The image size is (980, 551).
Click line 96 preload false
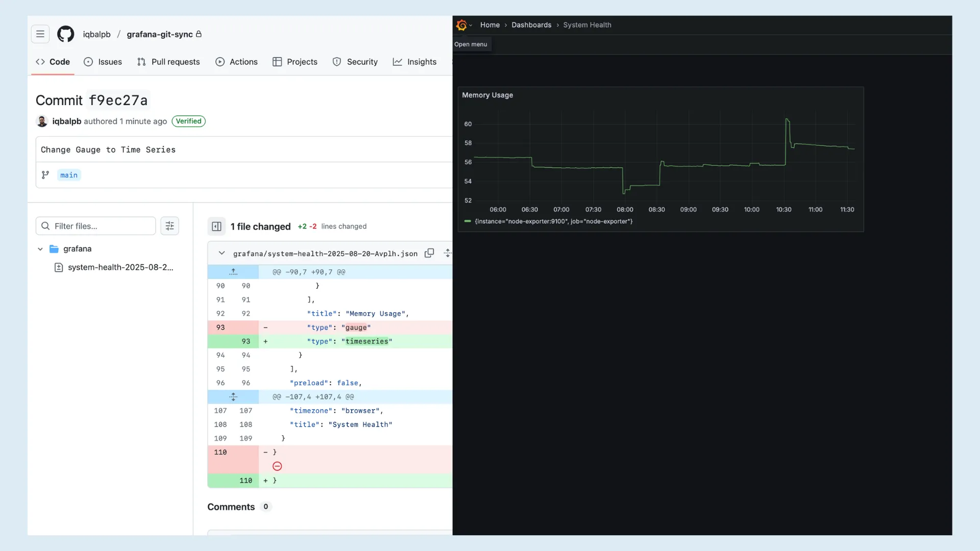[x=330, y=383]
